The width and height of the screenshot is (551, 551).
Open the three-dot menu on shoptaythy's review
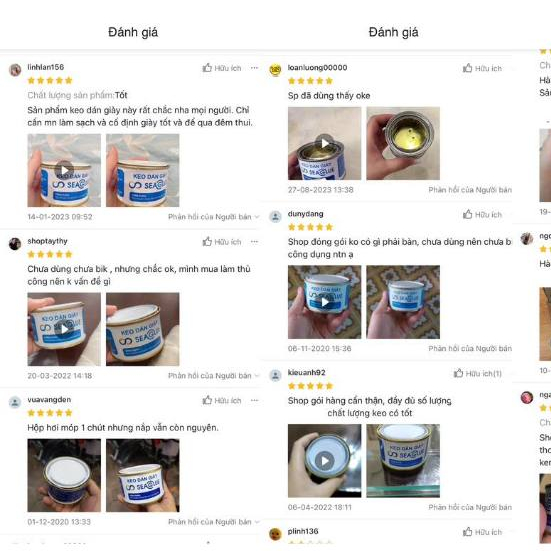tap(254, 242)
